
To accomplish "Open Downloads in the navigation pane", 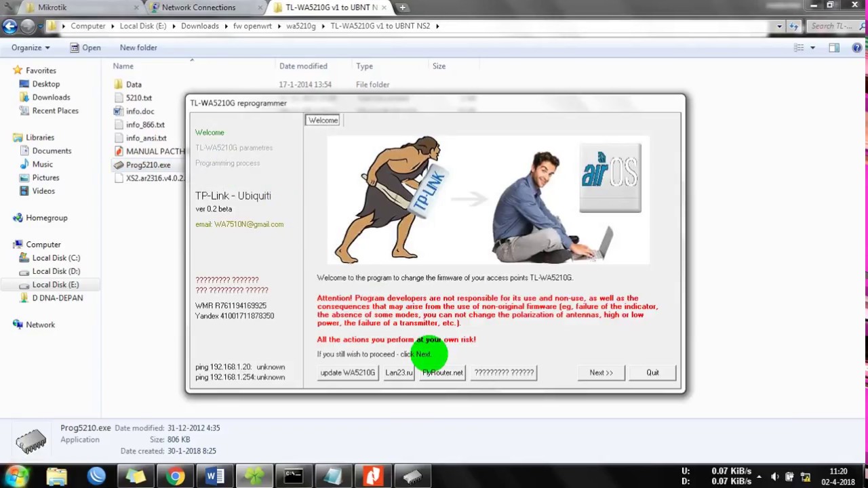I will click(51, 98).
